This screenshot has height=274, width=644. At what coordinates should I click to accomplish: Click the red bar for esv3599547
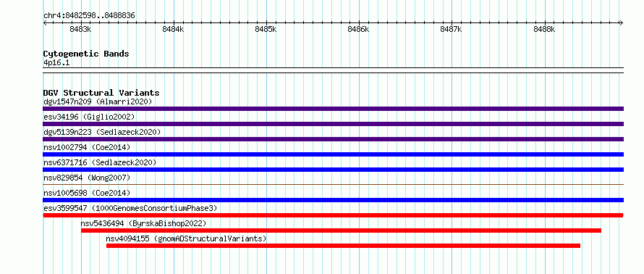[333, 215]
